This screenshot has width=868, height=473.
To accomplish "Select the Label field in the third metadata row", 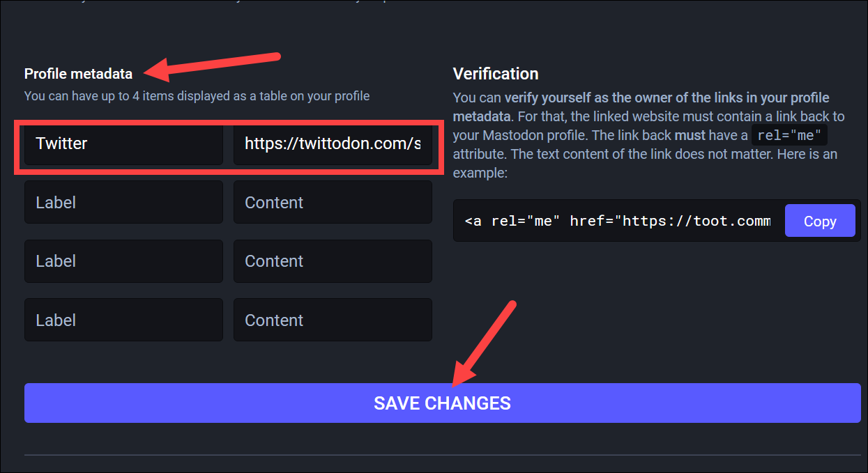I will 123,261.
